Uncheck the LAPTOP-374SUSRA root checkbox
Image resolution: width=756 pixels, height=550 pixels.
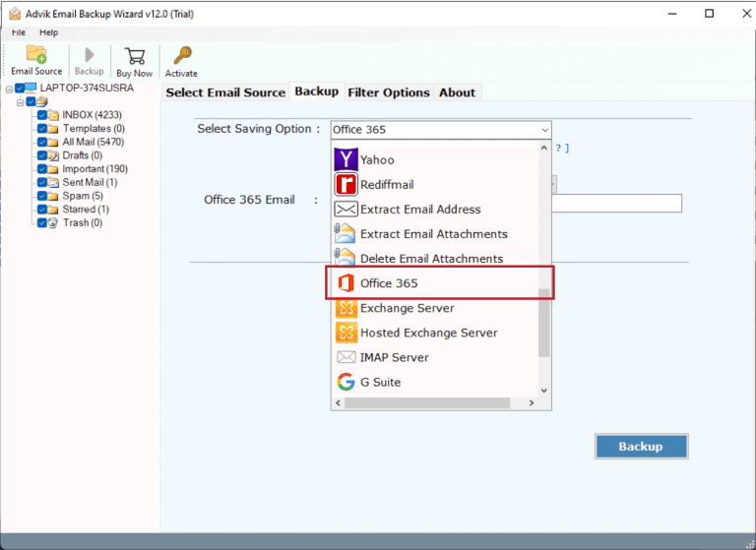(x=20, y=88)
